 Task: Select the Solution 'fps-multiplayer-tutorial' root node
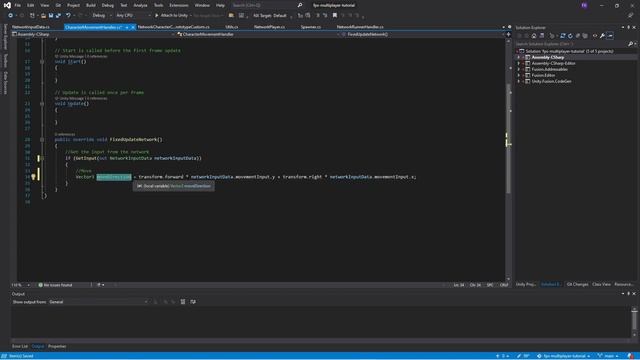[569, 51]
